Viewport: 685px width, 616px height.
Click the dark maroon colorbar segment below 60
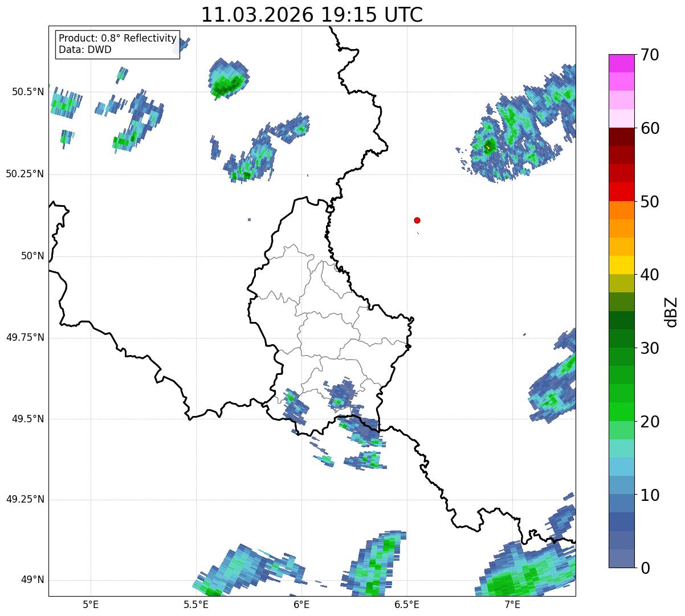[621, 137]
